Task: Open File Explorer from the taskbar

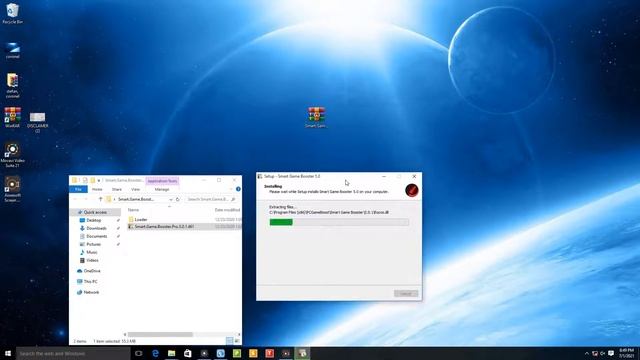Action: point(171,353)
